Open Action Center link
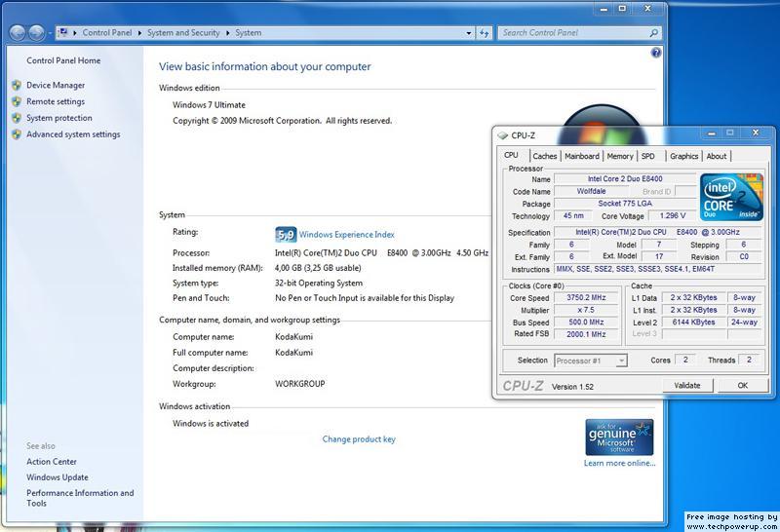The height and width of the screenshot is (532, 780). 52,462
